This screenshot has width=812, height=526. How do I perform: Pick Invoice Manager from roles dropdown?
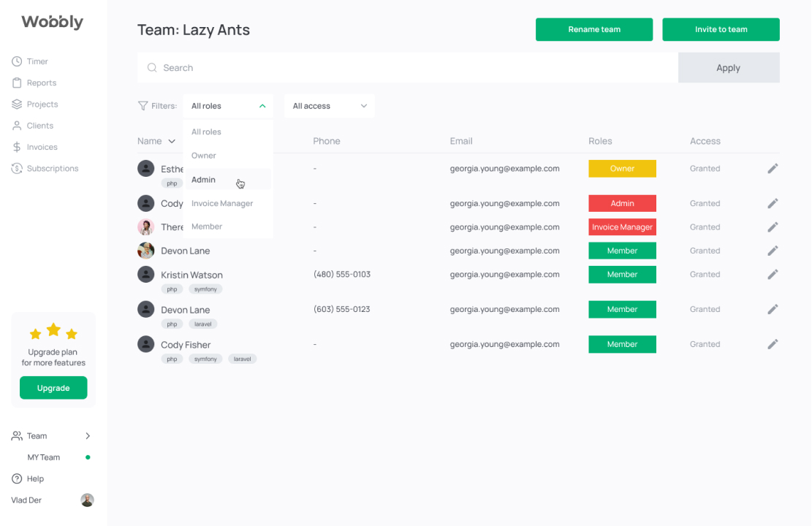[228, 204]
